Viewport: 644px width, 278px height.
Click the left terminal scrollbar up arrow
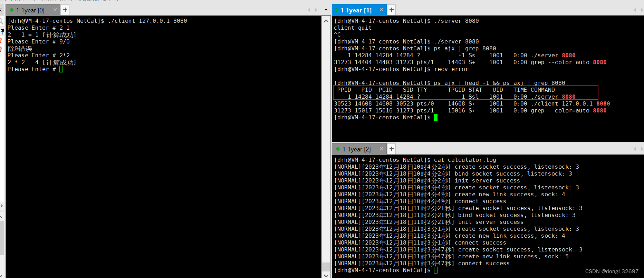326,21
